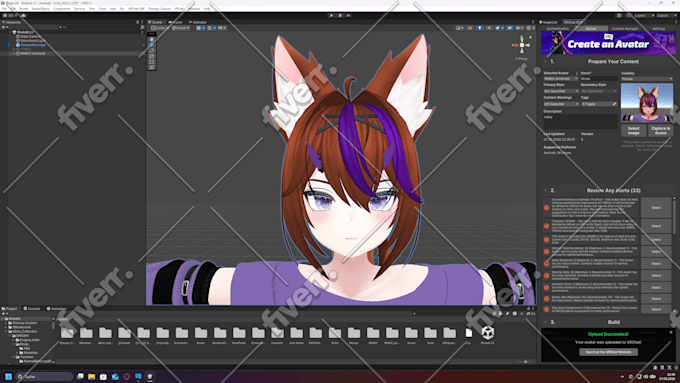The height and width of the screenshot is (383, 680).
Task: Click the Hierarchy panel lock icon
Action: 137,22
